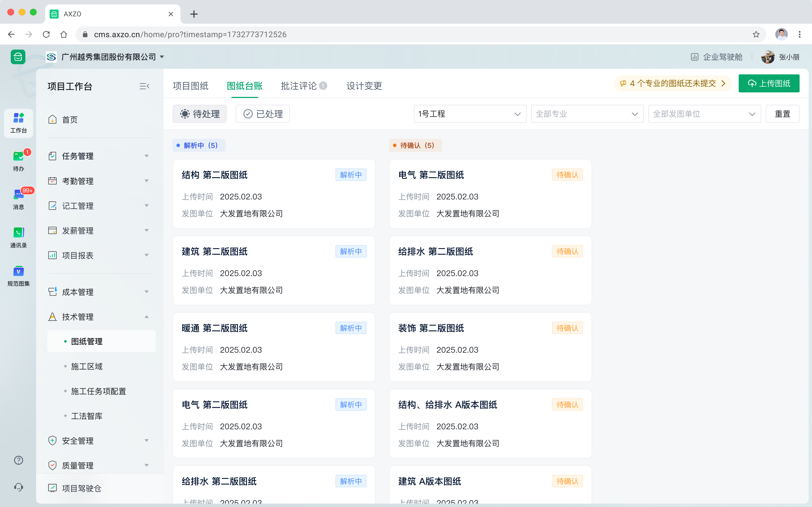Select the 施工区域 menu item
This screenshot has width=812, height=507.
coord(86,366)
